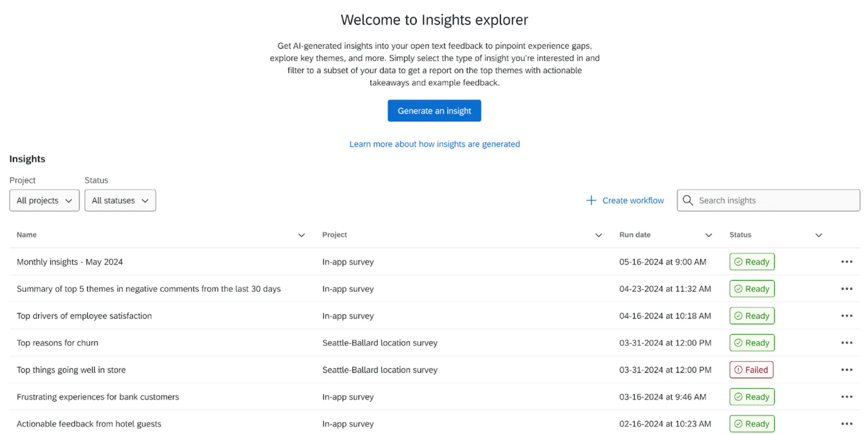Open the Run date column sort chevron
This screenshot has height=434, width=868.
[708, 235]
